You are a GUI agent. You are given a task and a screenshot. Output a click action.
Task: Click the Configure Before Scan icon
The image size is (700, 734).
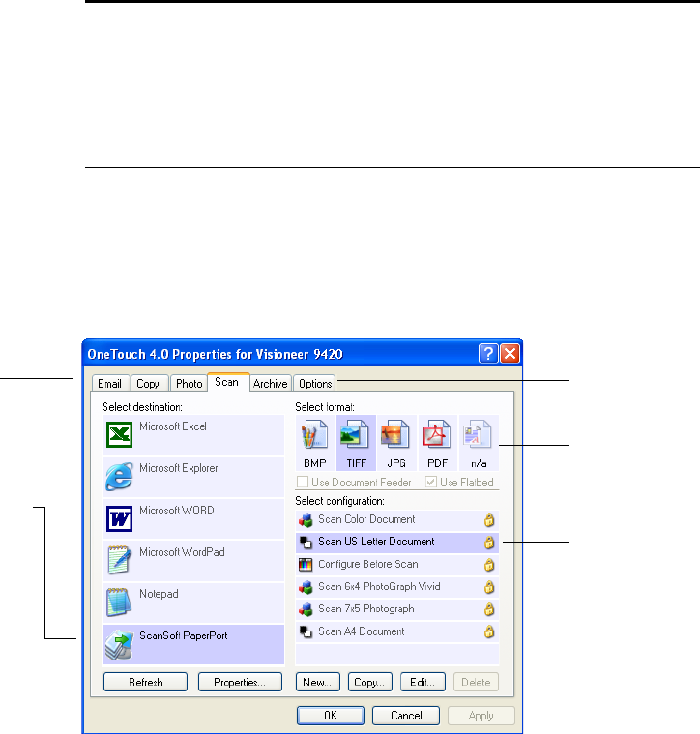click(306, 565)
